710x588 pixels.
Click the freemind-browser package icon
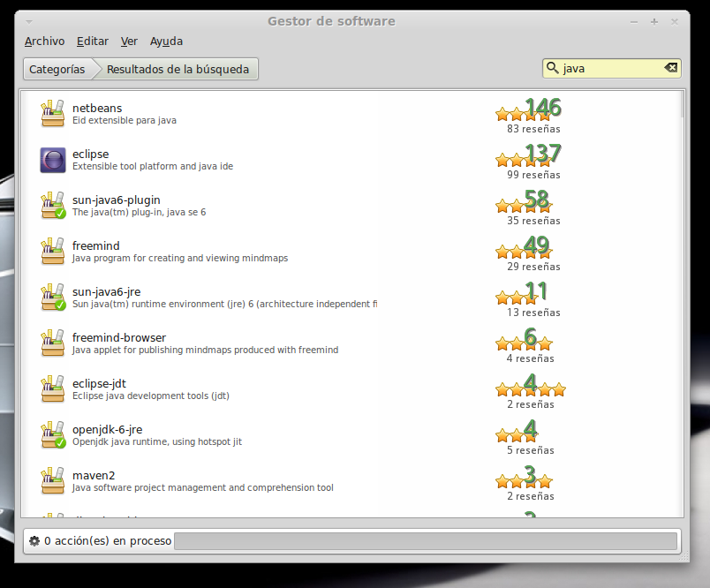point(52,343)
